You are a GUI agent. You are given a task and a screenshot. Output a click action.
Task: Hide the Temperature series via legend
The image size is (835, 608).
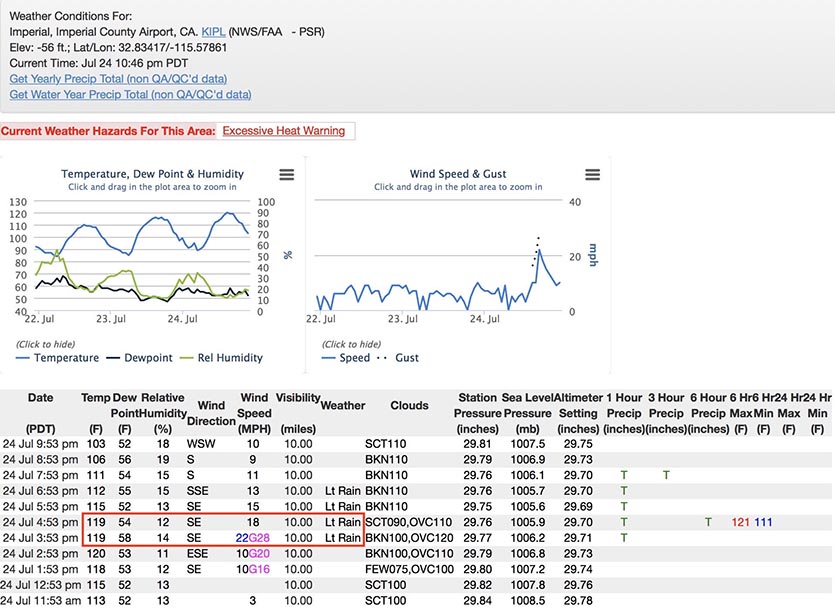58,358
